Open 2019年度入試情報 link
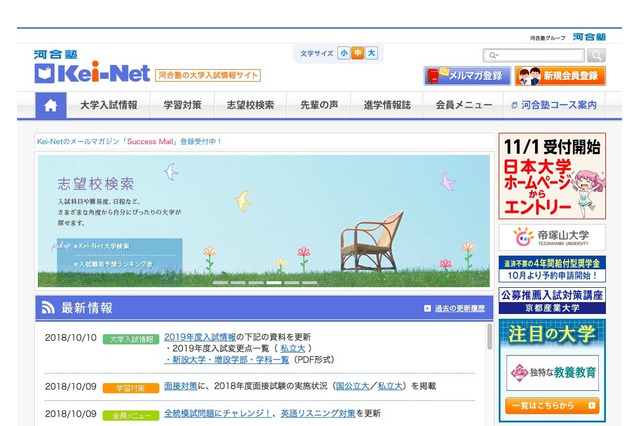 tap(200, 337)
